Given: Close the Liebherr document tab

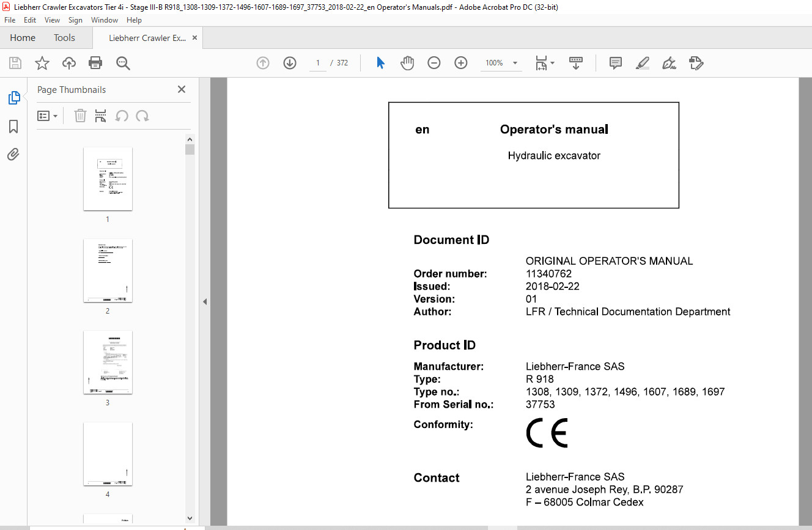Looking at the screenshot, I should tap(195, 37).
